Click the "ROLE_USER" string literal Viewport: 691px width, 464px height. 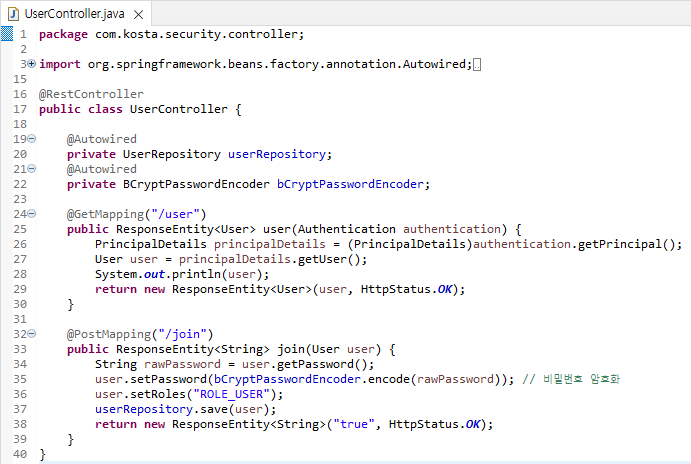tap(232, 394)
